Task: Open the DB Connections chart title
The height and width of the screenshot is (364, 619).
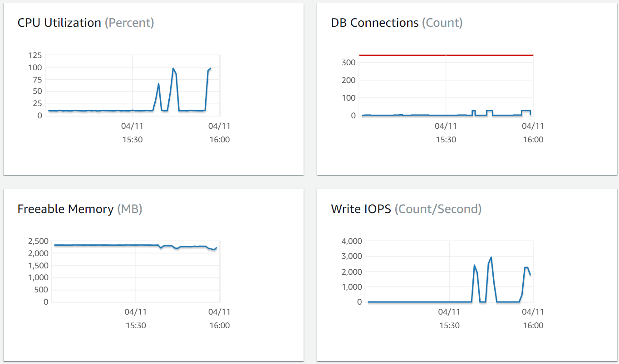Action: point(374,23)
